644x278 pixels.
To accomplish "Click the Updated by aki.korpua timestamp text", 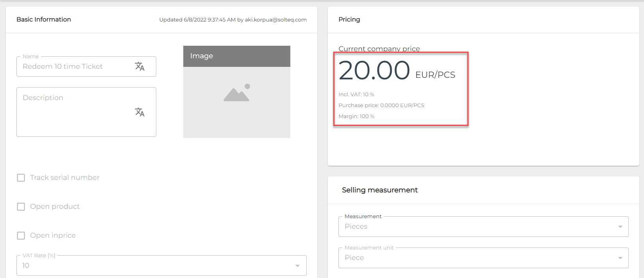I will click(233, 20).
